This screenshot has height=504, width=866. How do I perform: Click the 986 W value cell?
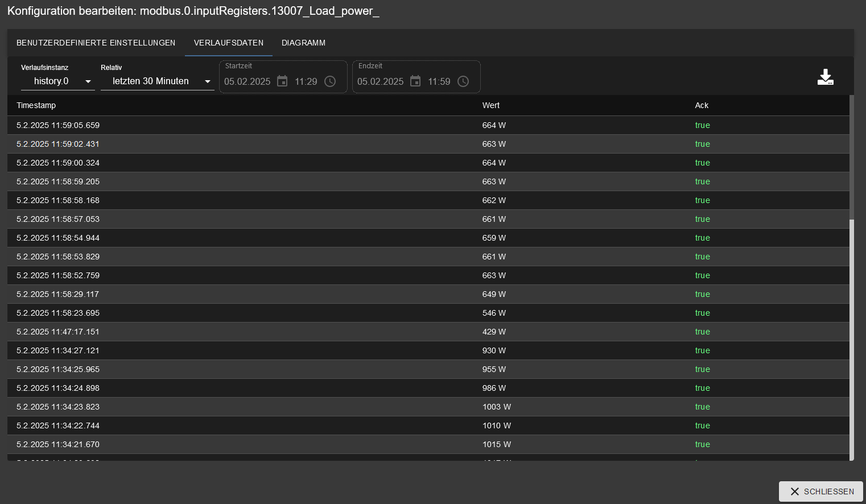pyautogui.click(x=494, y=388)
